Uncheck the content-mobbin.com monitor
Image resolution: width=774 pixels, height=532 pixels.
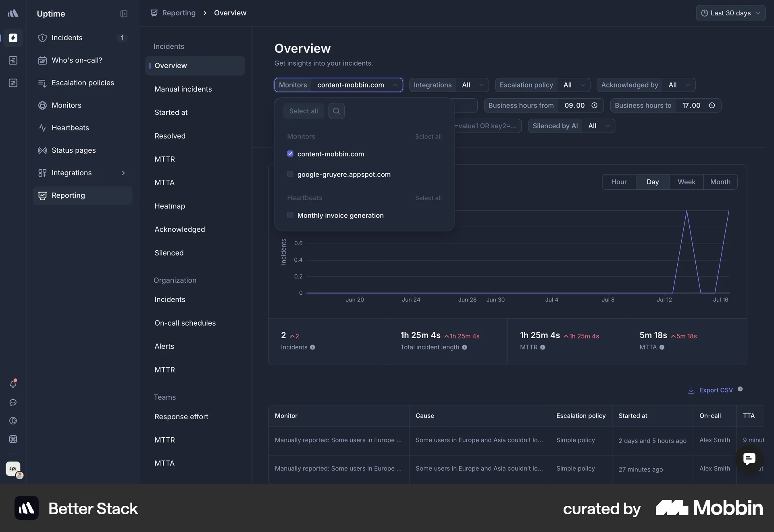point(290,154)
